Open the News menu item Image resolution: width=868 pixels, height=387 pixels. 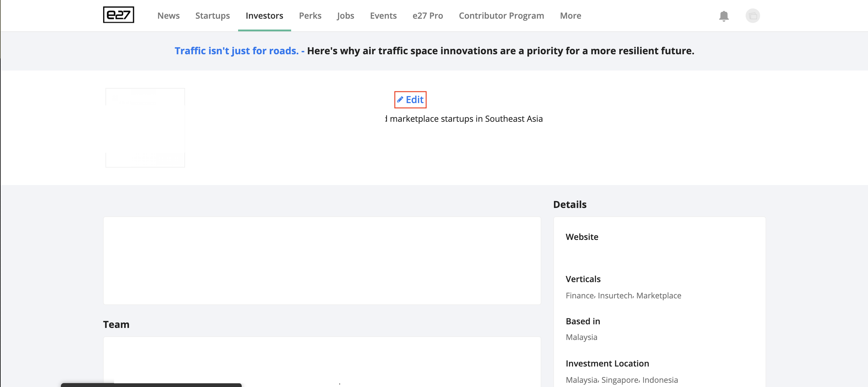coord(168,16)
